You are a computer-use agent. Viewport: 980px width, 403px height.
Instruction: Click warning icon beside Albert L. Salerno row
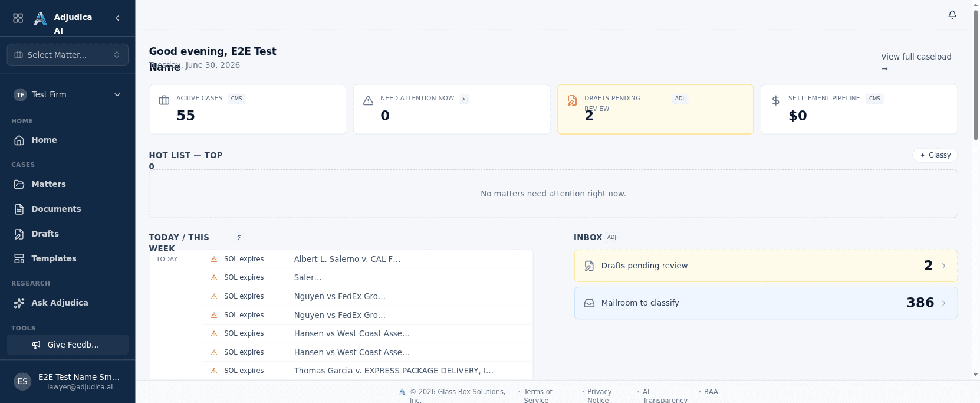click(x=214, y=260)
